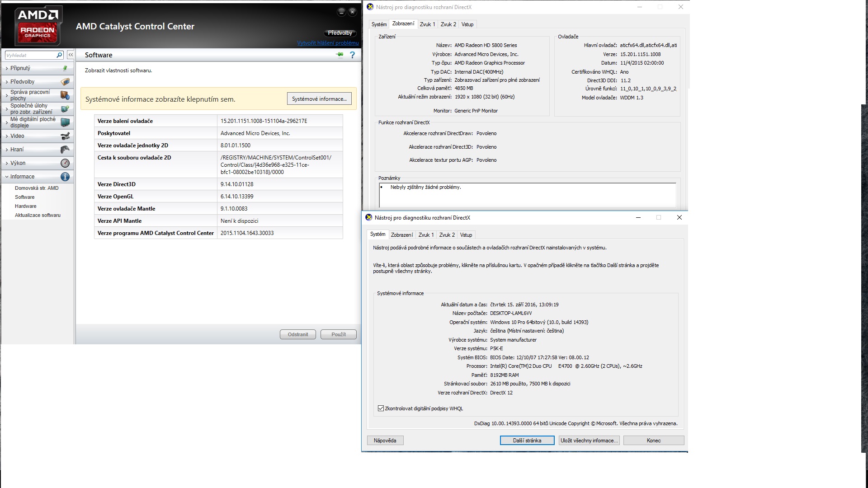This screenshot has height=488, width=868.
Task: Open help with the question mark icon
Action: pyautogui.click(x=352, y=55)
